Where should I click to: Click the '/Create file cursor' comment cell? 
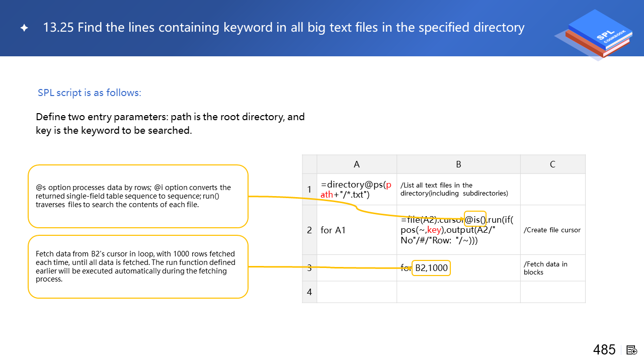click(x=552, y=230)
